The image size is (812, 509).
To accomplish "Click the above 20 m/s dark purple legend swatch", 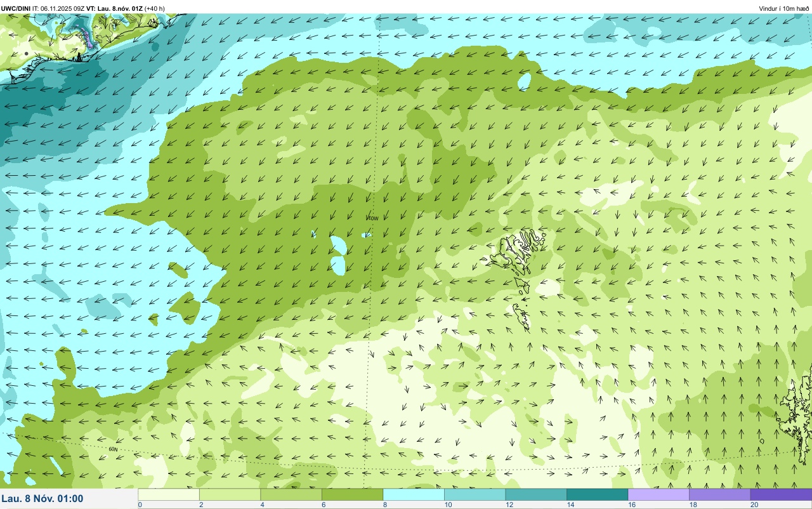I will click(781, 494).
